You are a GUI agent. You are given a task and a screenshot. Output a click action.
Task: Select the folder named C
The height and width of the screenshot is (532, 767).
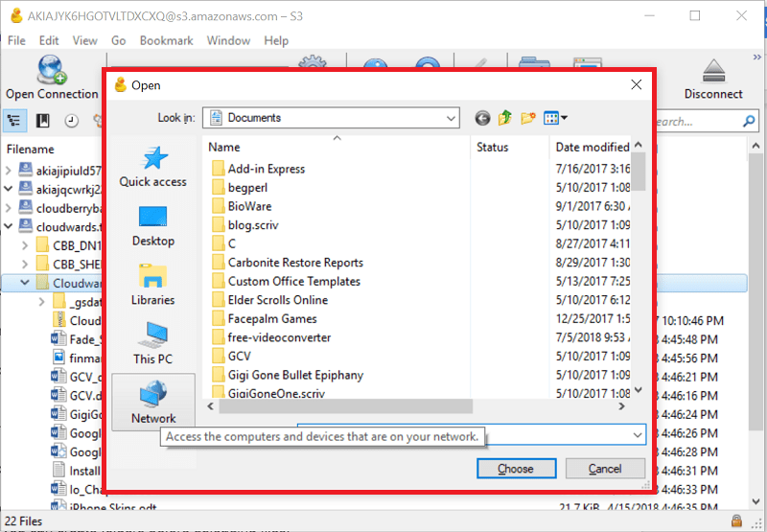click(223, 244)
